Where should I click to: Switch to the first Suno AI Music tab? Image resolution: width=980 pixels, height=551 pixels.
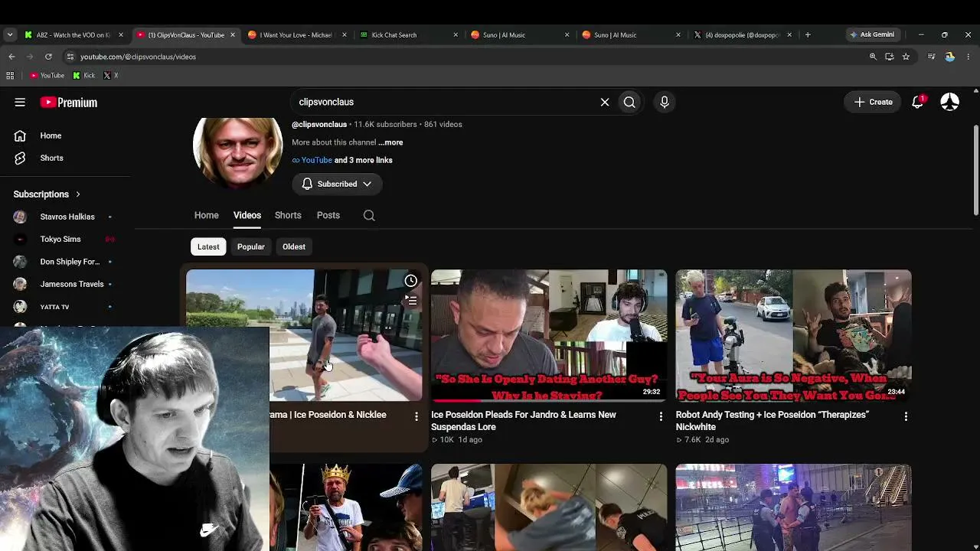519,34
